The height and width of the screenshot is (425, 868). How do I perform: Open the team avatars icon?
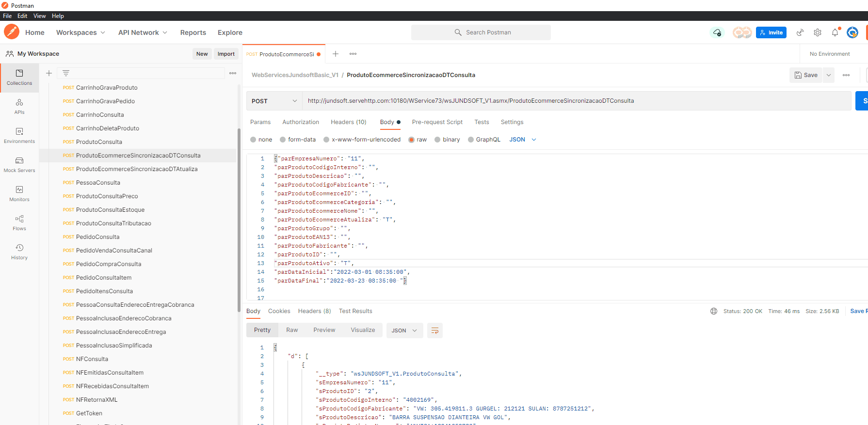pyautogui.click(x=742, y=32)
